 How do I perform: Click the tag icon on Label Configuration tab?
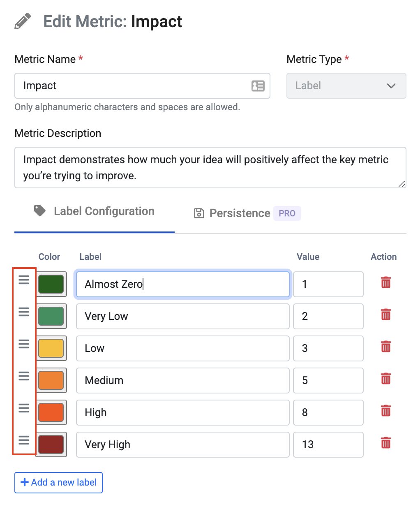click(39, 211)
